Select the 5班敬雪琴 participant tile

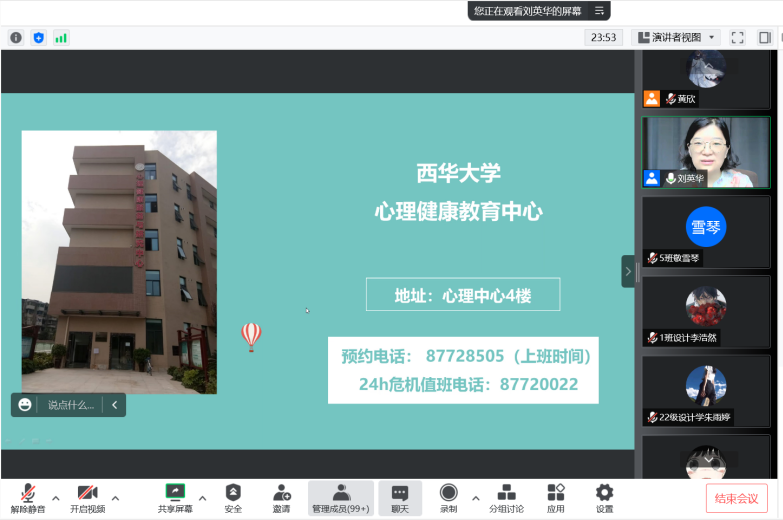click(x=706, y=232)
